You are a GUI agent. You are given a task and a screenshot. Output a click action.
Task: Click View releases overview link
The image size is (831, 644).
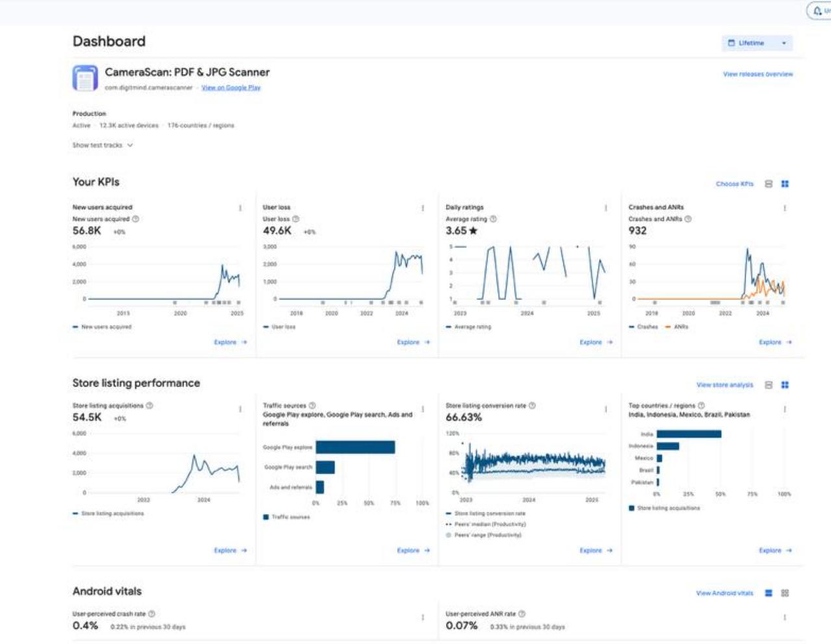point(758,75)
